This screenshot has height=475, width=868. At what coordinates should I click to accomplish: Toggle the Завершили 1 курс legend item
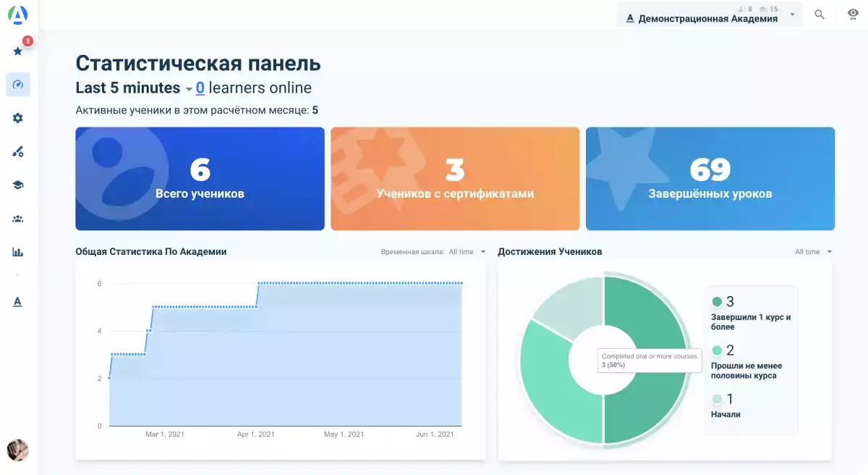pyautogui.click(x=750, y=312)
